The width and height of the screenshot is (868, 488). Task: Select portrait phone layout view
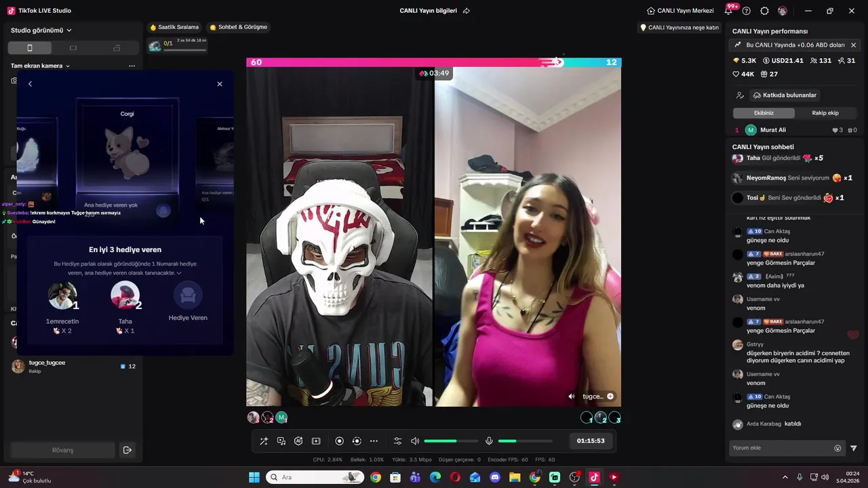(30, 48)
